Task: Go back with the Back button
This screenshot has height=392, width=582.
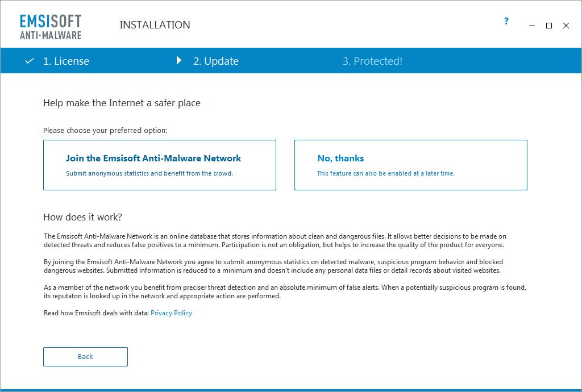Action: [x=85, y=357]
